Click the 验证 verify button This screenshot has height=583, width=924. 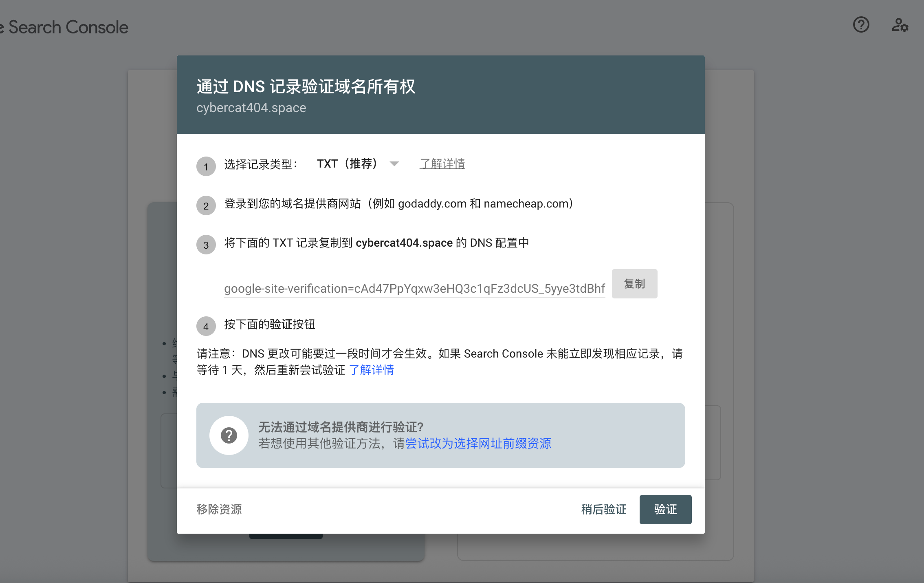pos(665,510)
